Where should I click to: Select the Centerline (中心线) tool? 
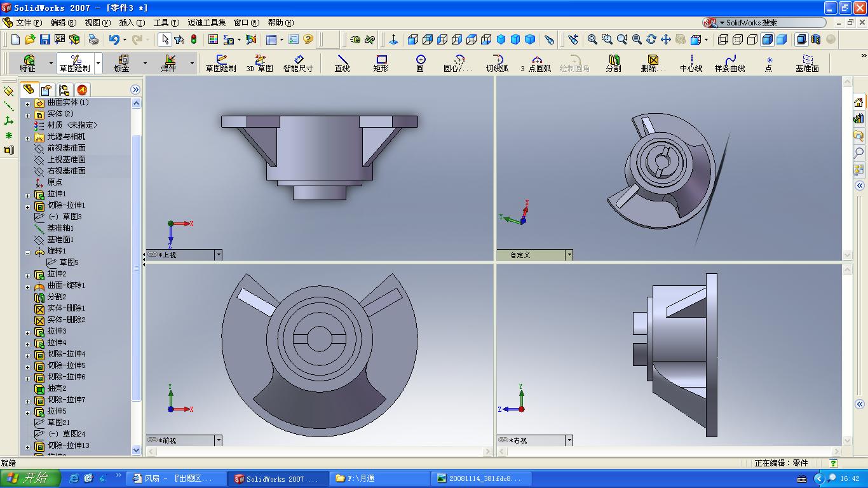[x=691, y=63]
